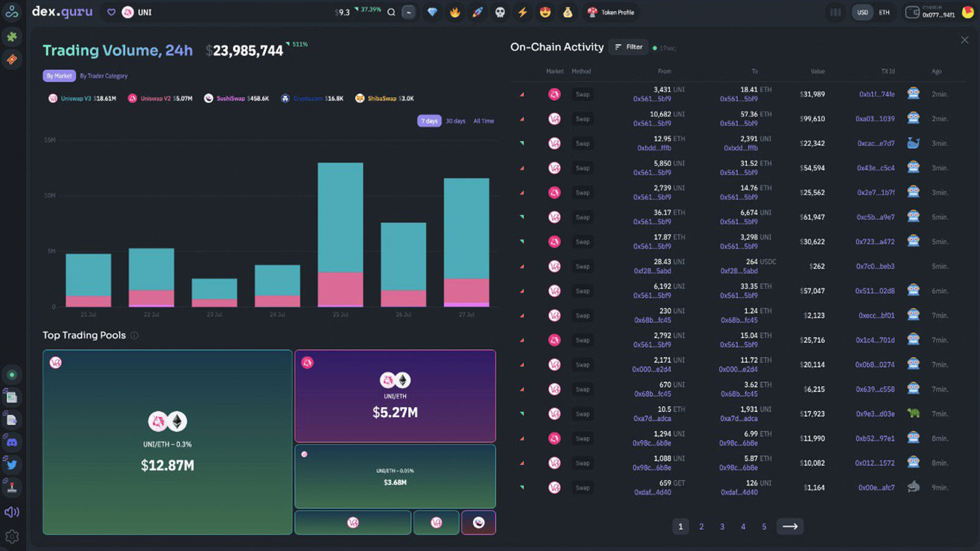This screenshot has width=980, height=551.
Task: Go to page 2 of on-chain activity
Action: point(701,527)
